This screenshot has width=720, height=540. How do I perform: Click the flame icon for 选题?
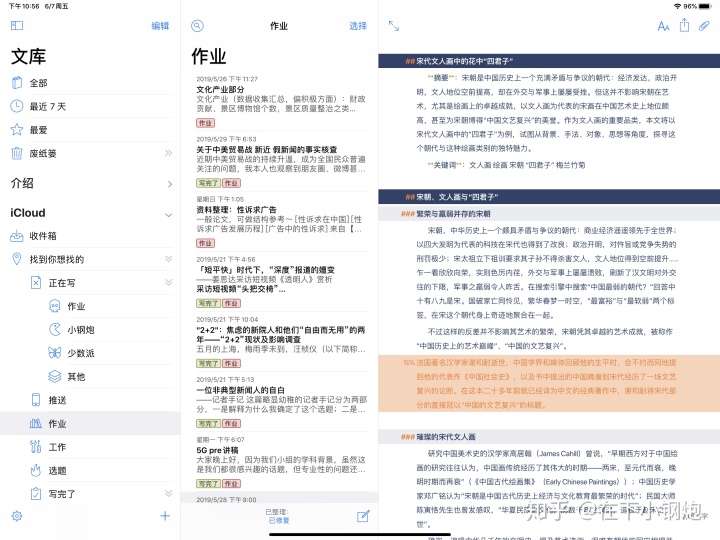pyautogui.click(x=36, y=470)
